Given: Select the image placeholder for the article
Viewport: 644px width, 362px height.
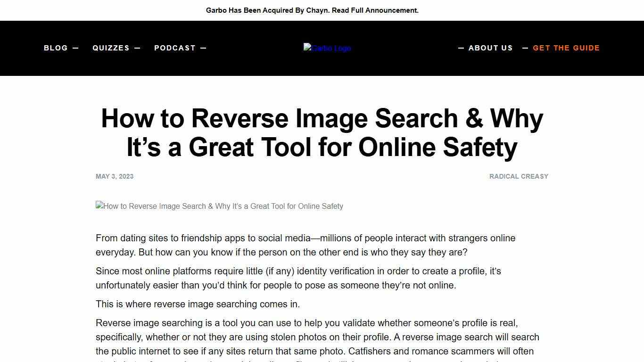Looking at the screenshot, I should [x=219, y=206].
